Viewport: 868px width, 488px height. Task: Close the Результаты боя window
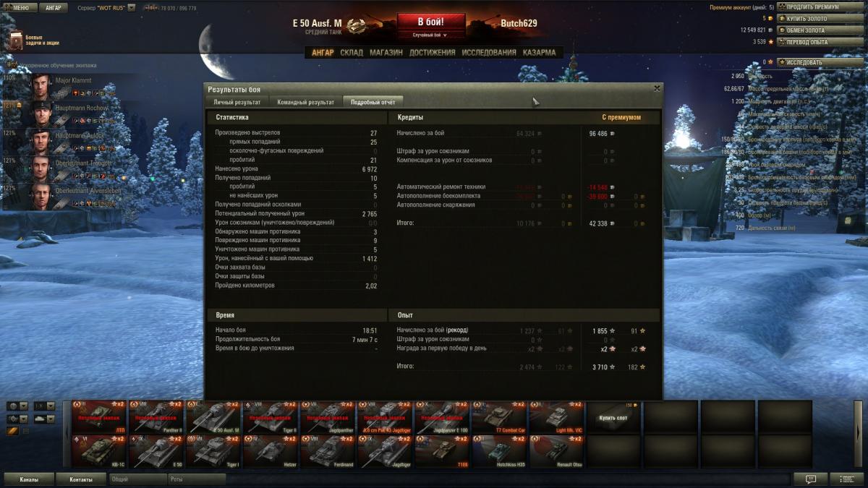click(656, 88)
